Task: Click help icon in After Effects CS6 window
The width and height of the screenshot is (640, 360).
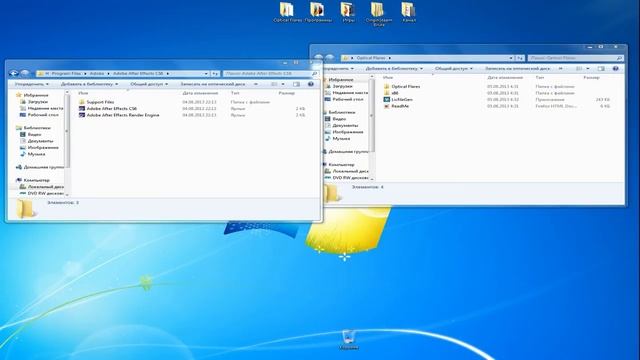Action: click(x=311, y=84)
